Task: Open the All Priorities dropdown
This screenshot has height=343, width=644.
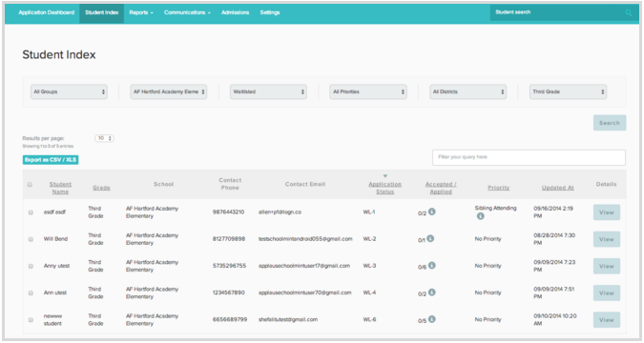Action: pyautogui.click(x=368, y=91)
